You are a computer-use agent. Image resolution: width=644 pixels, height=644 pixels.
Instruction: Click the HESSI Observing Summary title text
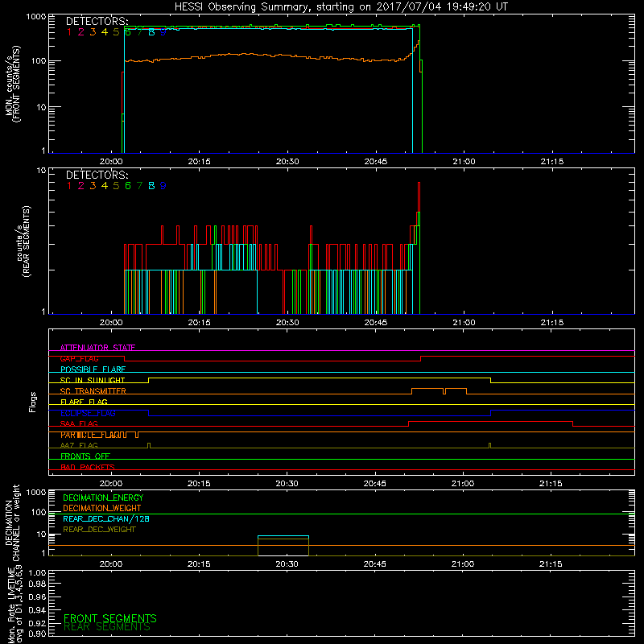341,7
